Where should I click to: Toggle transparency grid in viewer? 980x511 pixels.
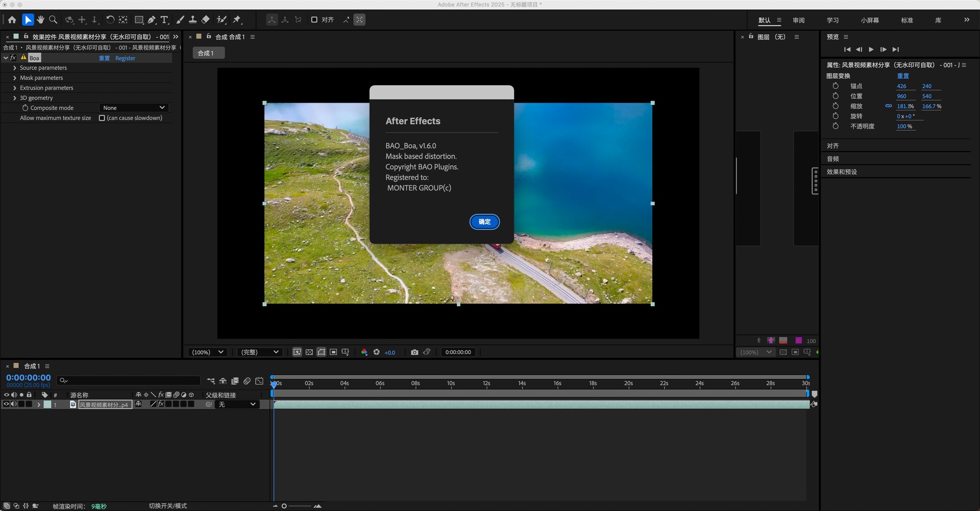pos(309,352)
